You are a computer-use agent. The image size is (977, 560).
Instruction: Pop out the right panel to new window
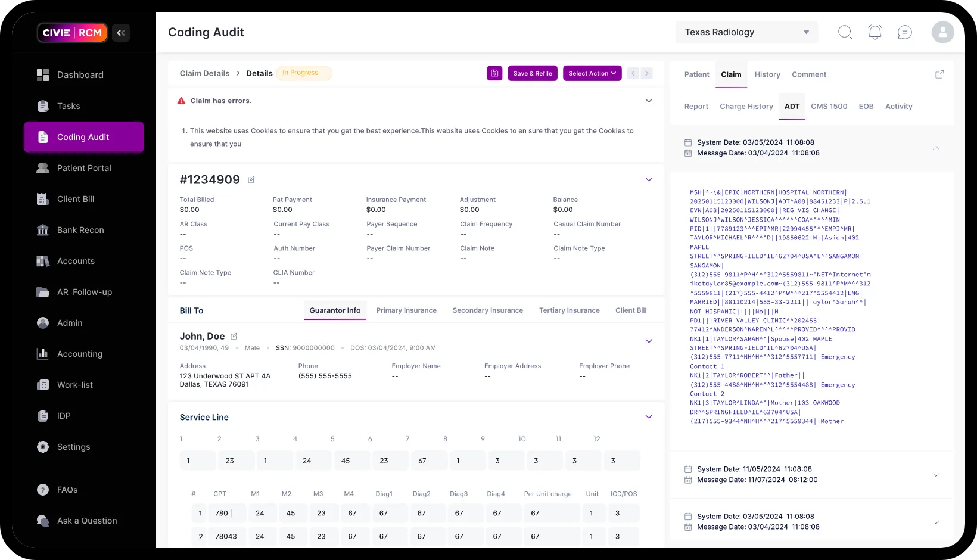939,74
